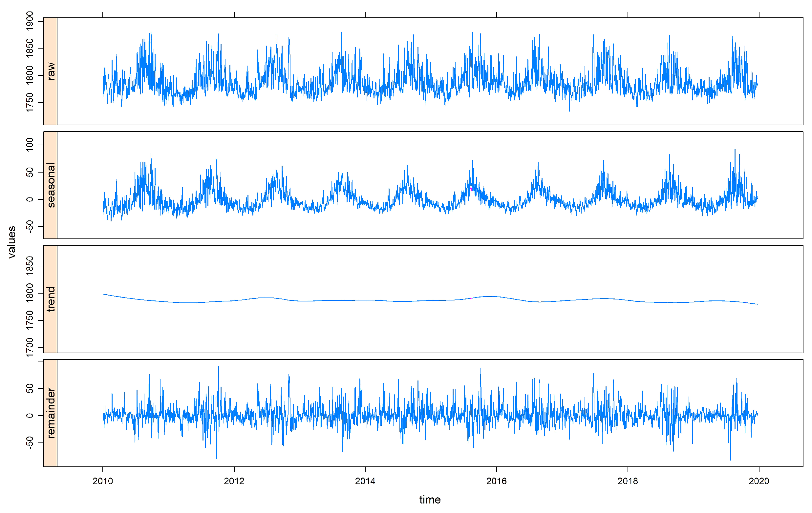The height and width of the screenshot is (513, 812).
Task: Click the "time" x-axis title
Action: [x=430, y=500]
